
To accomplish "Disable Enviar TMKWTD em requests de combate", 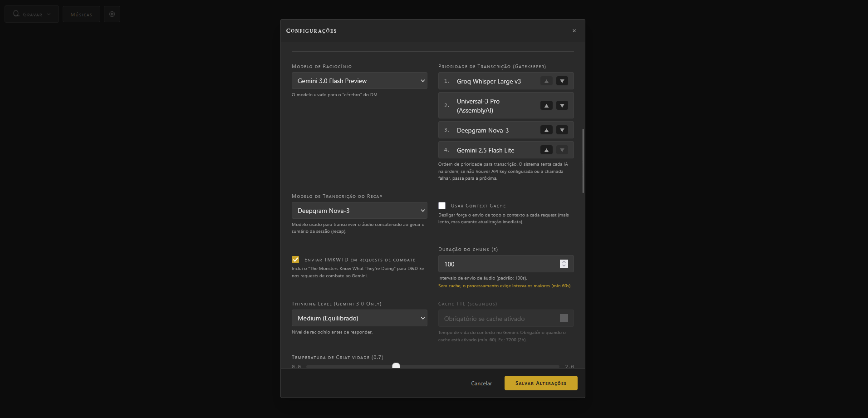I will coord(295,259).
